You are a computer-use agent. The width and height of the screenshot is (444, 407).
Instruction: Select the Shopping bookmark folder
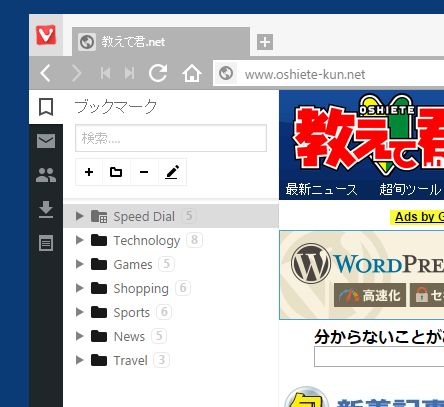(171, 288)
